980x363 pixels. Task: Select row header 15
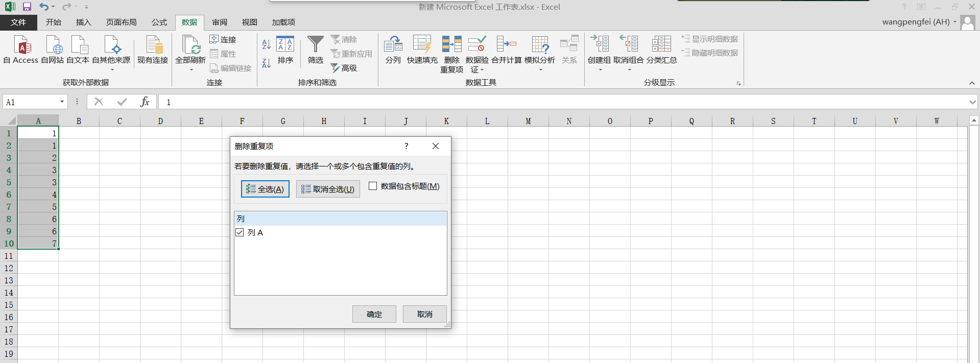9,305
